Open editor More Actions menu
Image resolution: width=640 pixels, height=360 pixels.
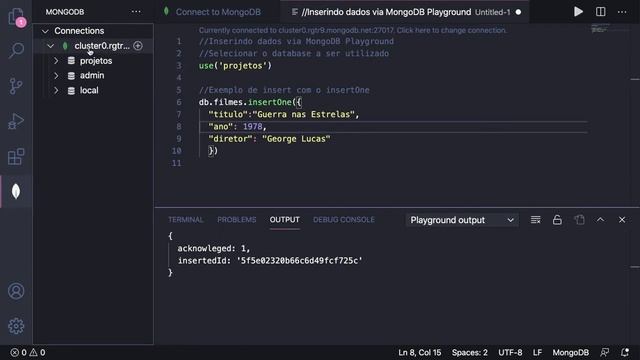(622, 12)
